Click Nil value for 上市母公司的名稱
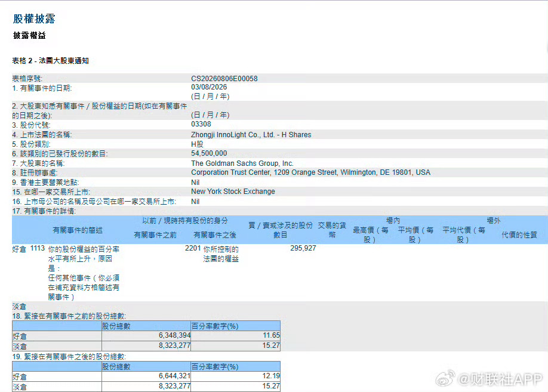This screenshot has width=548, height=392. 195,202
